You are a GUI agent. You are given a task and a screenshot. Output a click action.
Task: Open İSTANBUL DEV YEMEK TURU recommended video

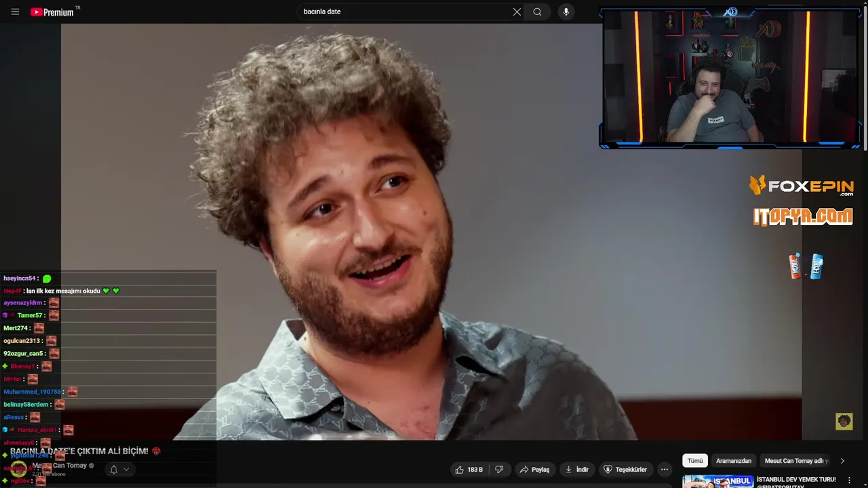pyautogui.click(x=796, y=479)
